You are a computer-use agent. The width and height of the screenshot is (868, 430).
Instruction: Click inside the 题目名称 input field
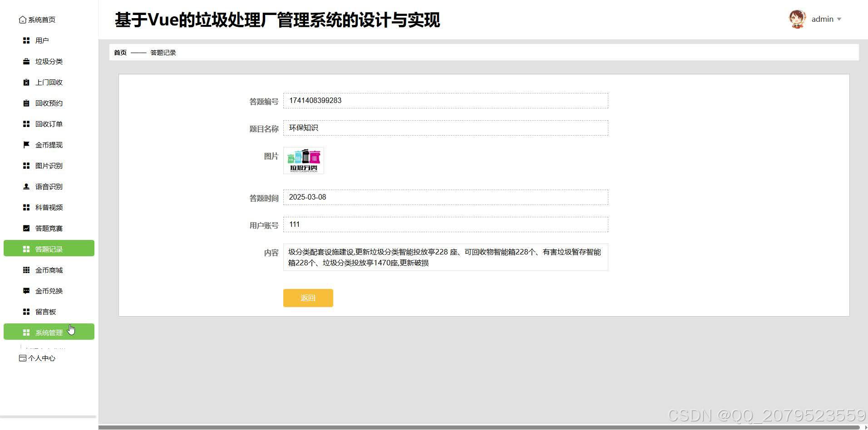pyautogui.click(x=445, y=127)
